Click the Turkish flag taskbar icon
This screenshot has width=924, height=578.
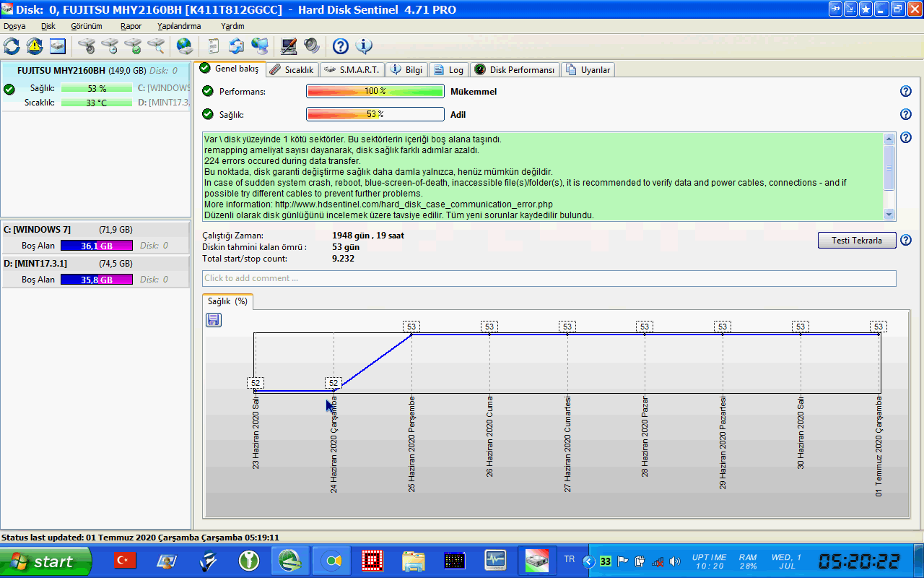(126, 560)
